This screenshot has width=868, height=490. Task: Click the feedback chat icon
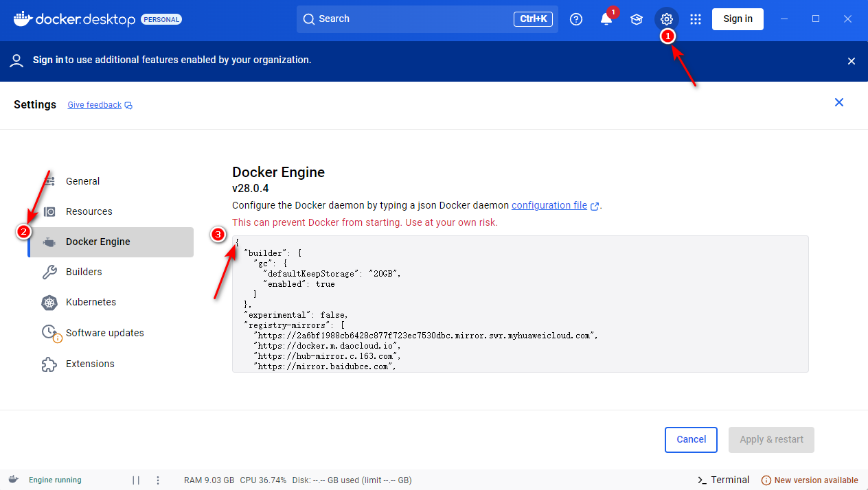(128, 106)
